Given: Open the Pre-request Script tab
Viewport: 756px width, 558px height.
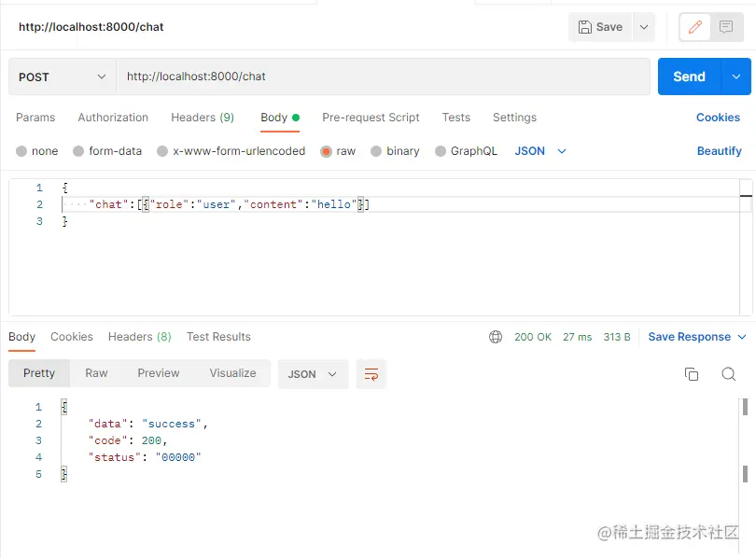Looking at the screenshot, I should tap(371, 118).
